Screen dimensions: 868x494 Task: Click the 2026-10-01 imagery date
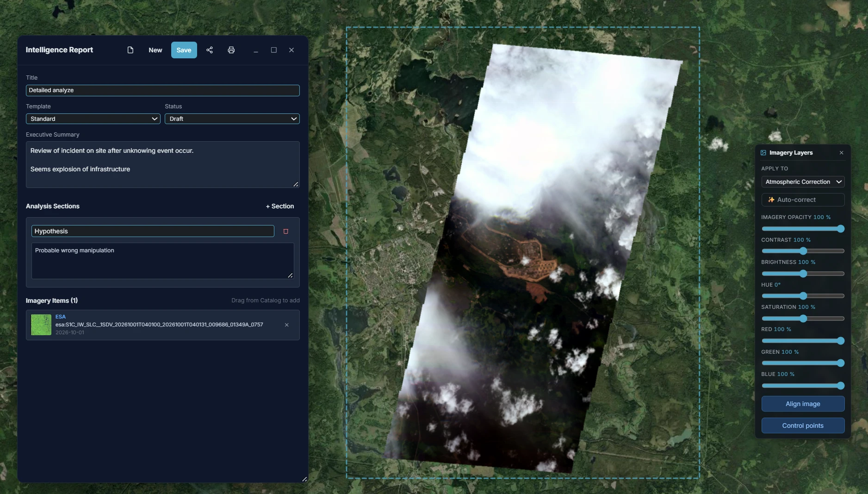click(x=70, y=332)
